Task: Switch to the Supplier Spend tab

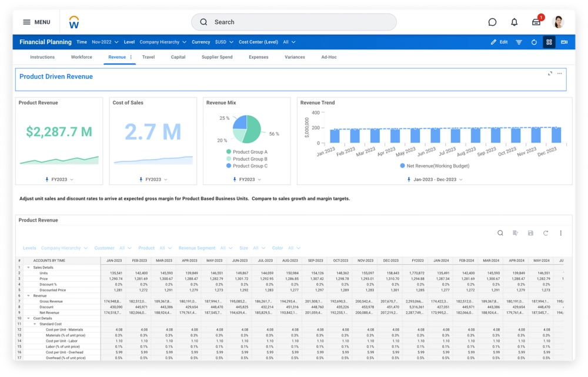Action: click(217, 57)
